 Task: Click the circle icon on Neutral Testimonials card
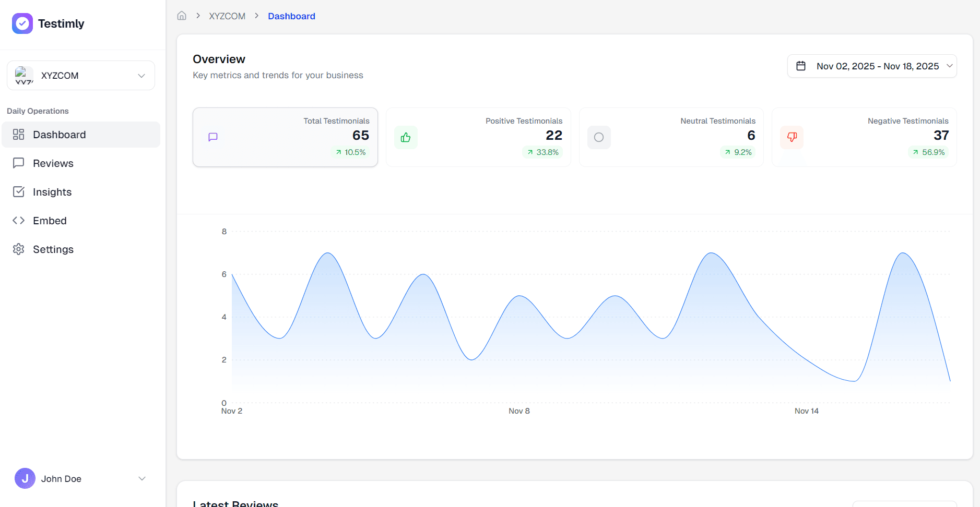click(599, 137)
